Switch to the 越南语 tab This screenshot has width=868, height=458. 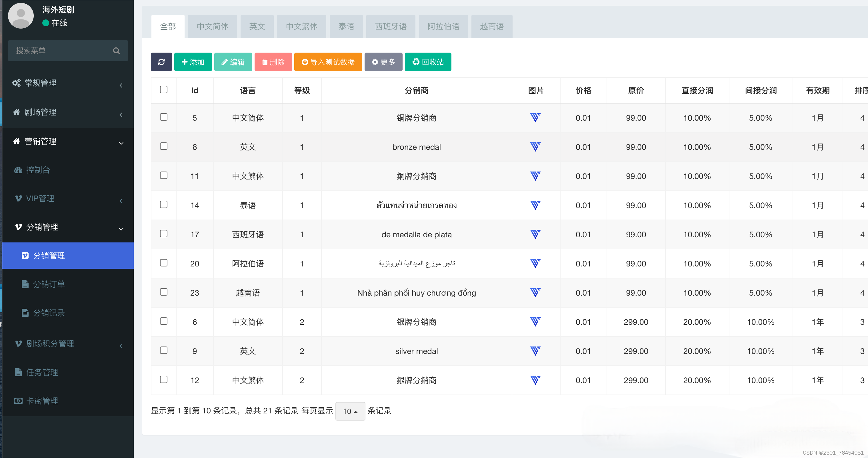[x=492, y=27]
